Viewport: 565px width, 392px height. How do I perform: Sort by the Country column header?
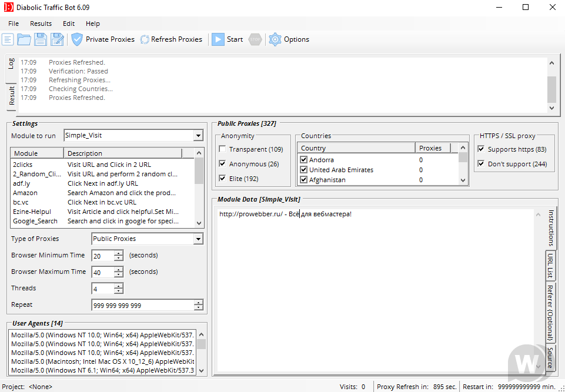coord(356,148)
